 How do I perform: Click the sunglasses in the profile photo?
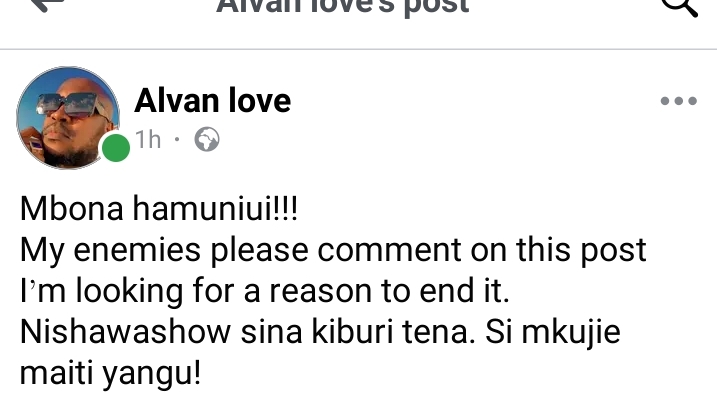pyautogui.click(x=71, y=105)
